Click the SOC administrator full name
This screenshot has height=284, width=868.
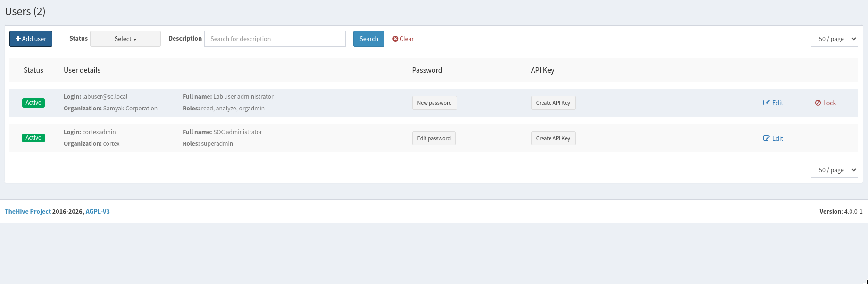coord(238,132)
